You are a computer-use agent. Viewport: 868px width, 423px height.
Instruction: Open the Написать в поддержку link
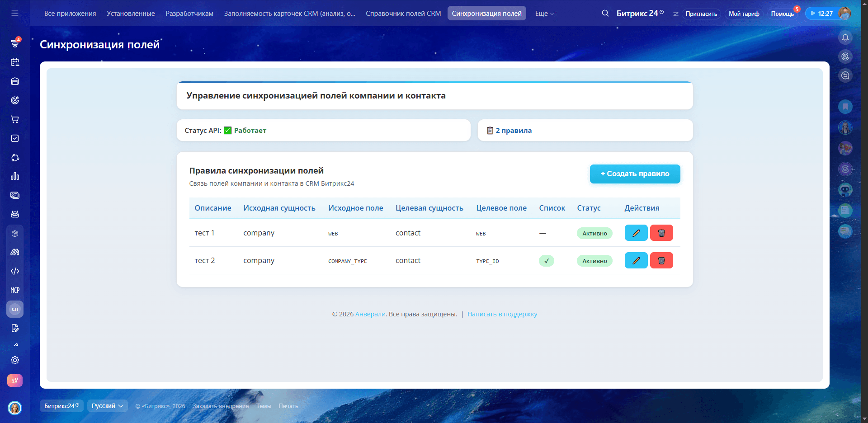[502, 314]
